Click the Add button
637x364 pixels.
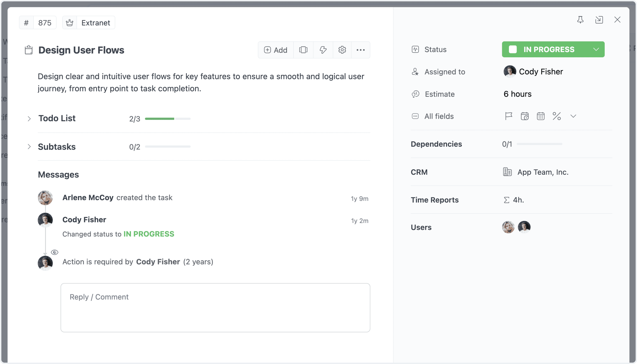pyautogui.click(x=276, y=50)
